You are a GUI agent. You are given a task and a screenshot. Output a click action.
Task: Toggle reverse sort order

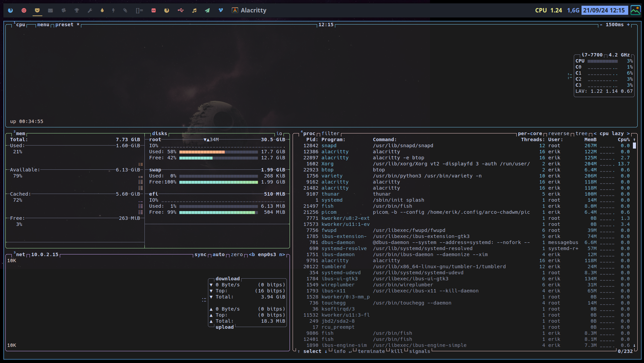click(559, 134)
